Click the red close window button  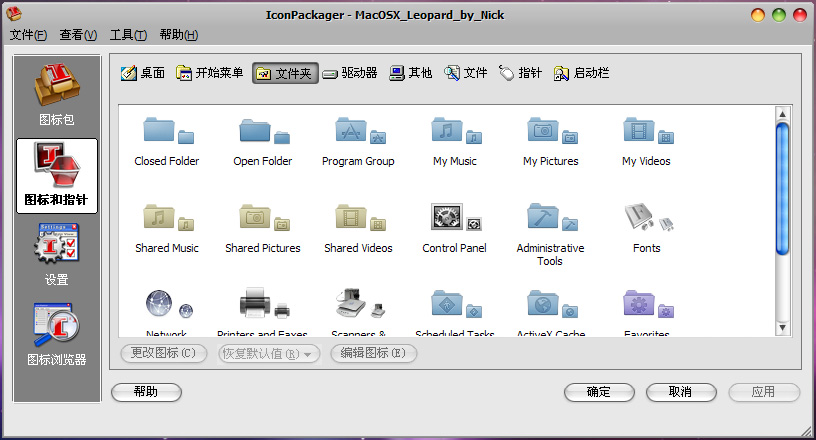click(799, 15)
